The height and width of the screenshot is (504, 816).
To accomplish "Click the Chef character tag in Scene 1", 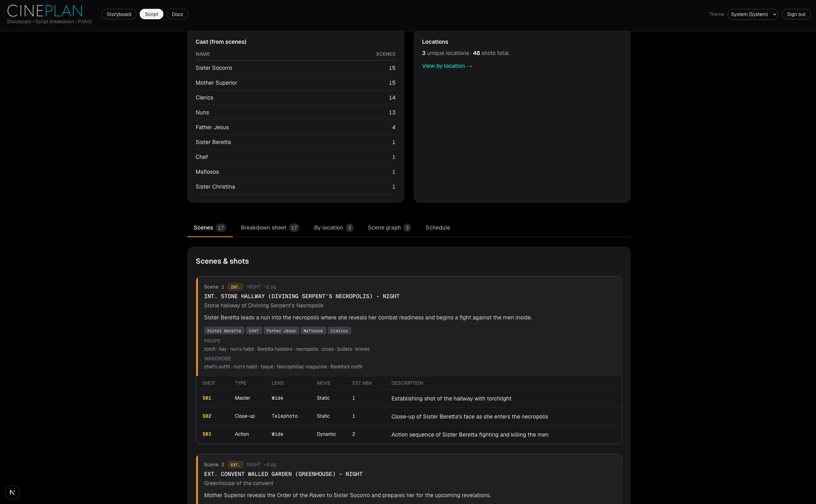I will tap(254, 331).
